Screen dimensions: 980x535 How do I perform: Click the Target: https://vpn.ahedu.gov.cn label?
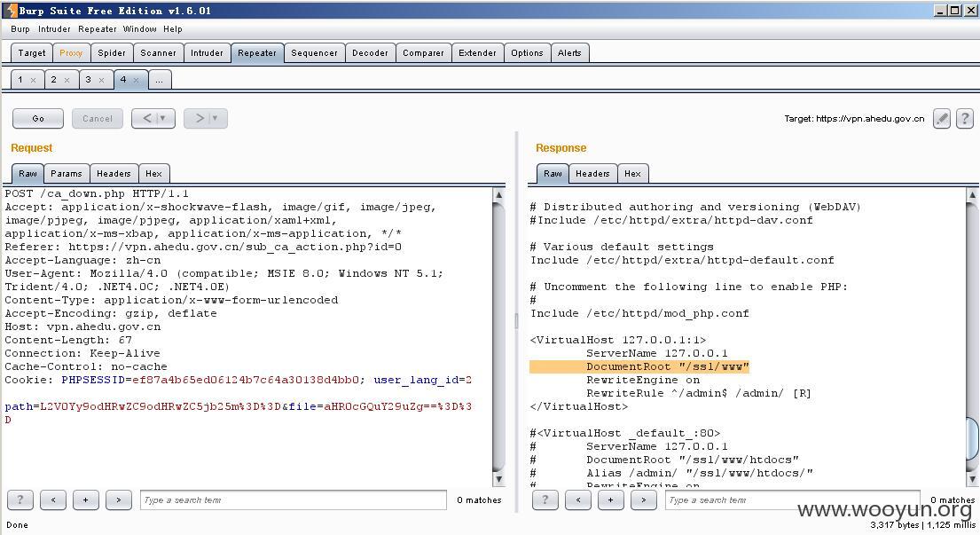(854, 118)
